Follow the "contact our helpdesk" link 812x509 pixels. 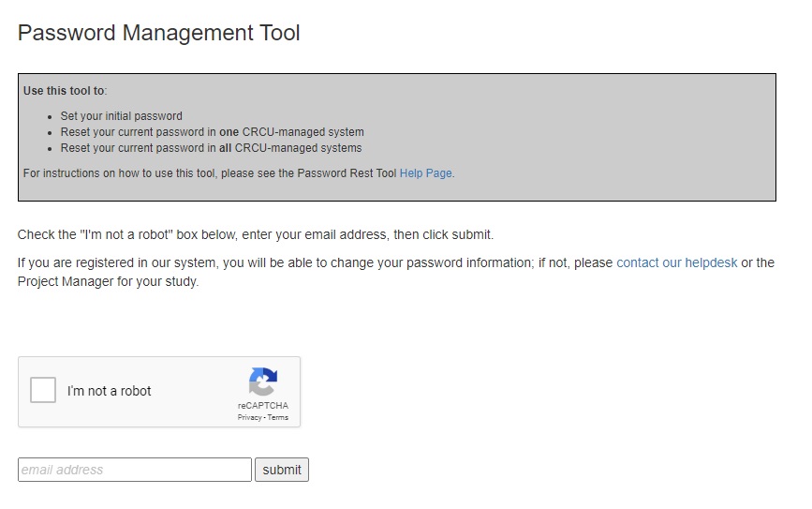[676, 262]
